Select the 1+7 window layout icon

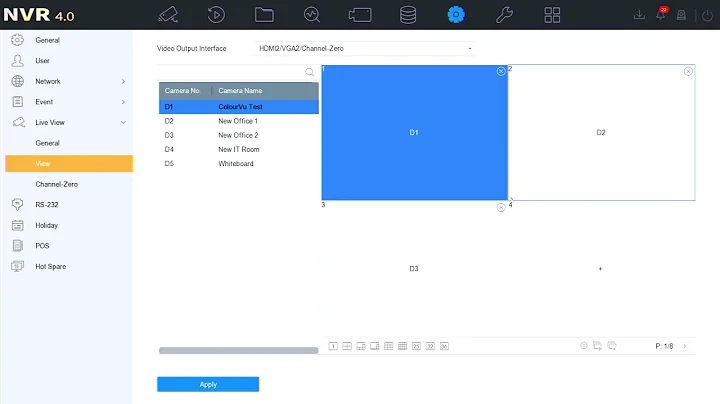tap(375, 346)
